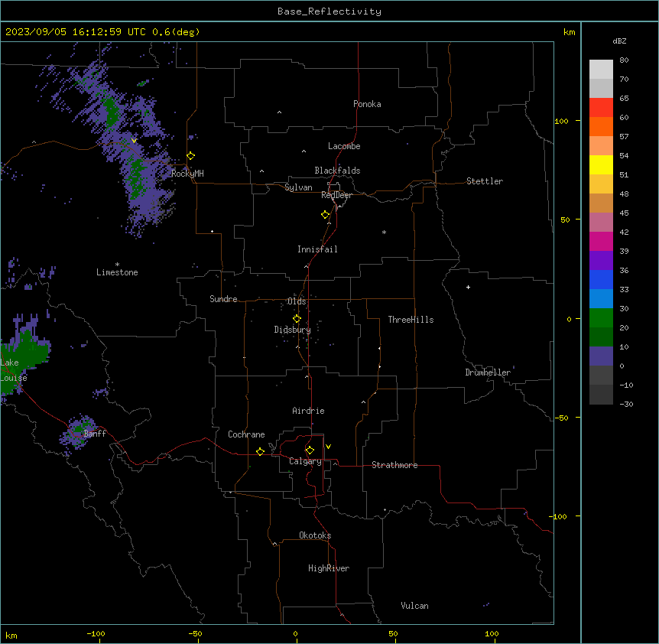Click the yellow diamond marker between Olds and Didsbury
The height and width of the screenshot is (644, 659).
pyautogui.click(x=297, y=319)
